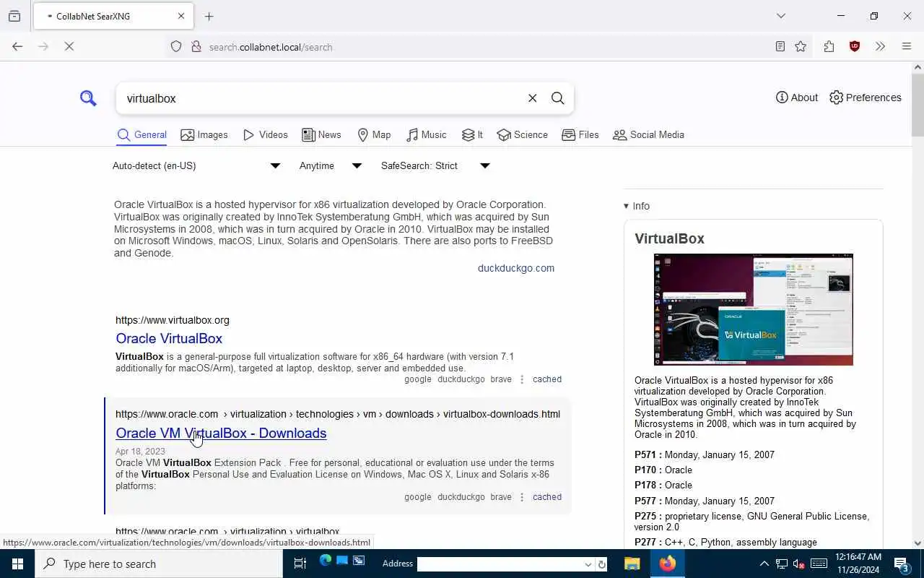
Task: Switch to the Music tab
Action: coord(426,135)
